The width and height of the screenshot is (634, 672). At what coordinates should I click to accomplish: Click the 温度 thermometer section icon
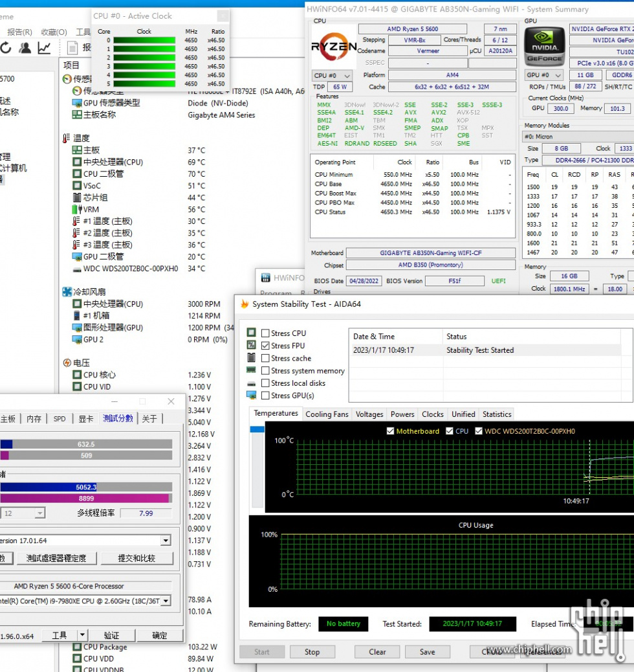pos(67,138)
